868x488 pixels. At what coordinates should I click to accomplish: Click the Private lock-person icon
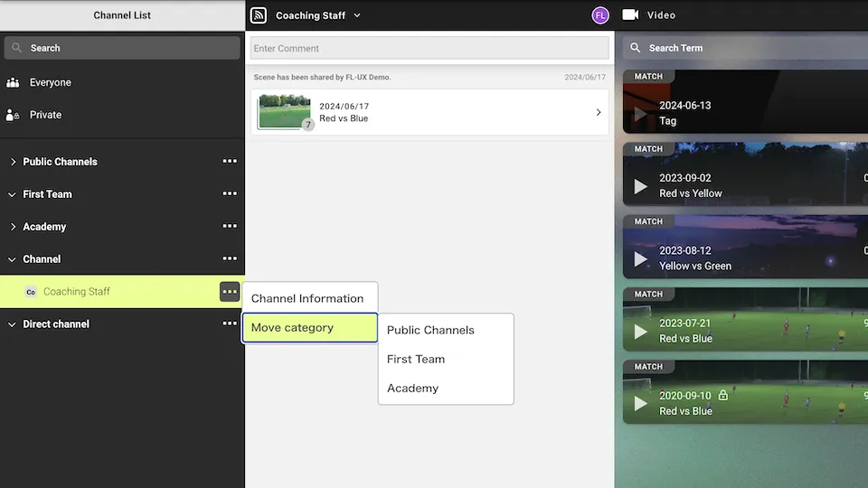[12, 115]
